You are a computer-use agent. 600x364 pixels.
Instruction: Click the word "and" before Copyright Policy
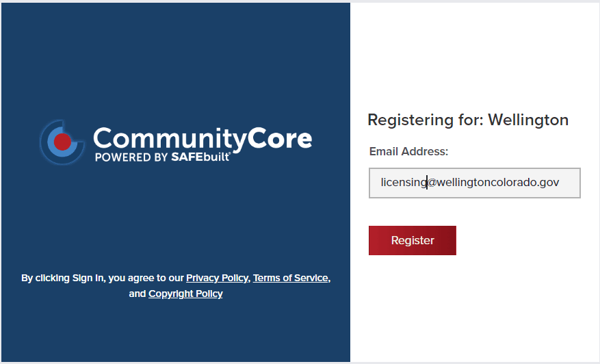[x=138, y=294]
